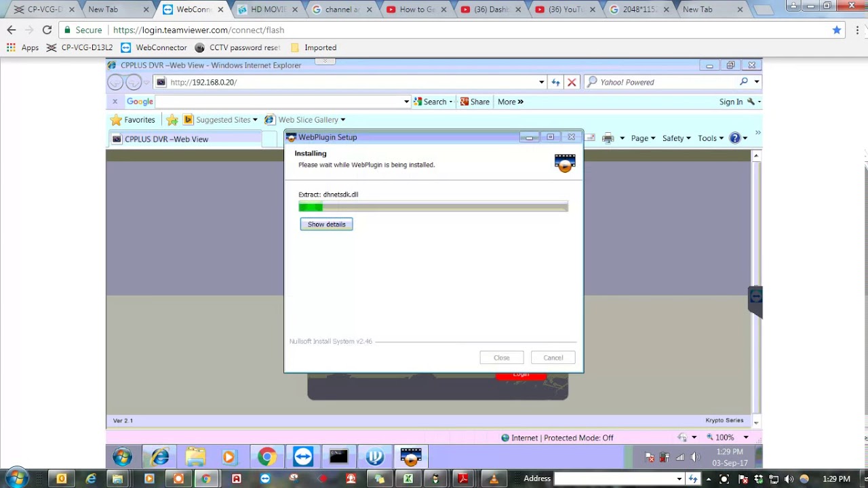Switch to the HD MOVIE Chrome tab
The width and height of the screenshot is (868, 488).
coord(268,9)
